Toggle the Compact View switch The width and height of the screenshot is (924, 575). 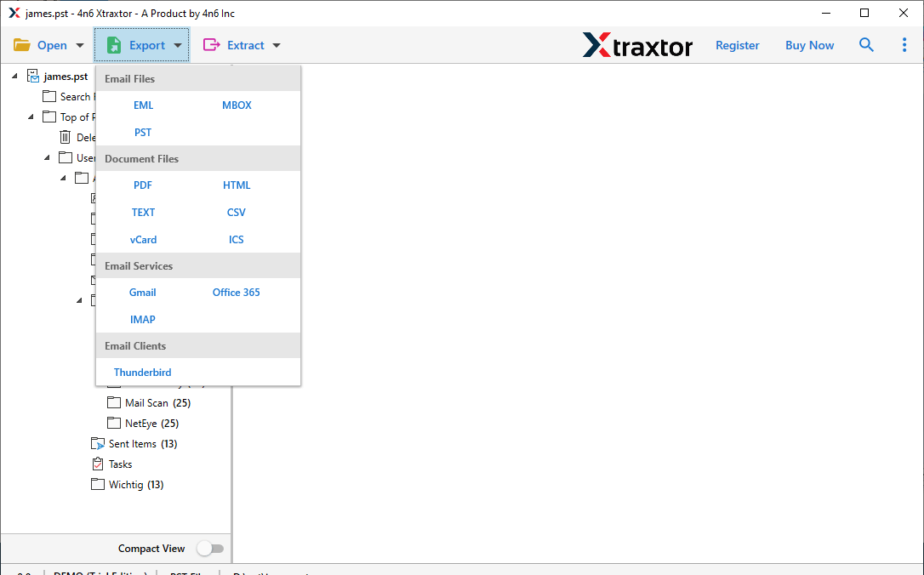coord(209,549)
